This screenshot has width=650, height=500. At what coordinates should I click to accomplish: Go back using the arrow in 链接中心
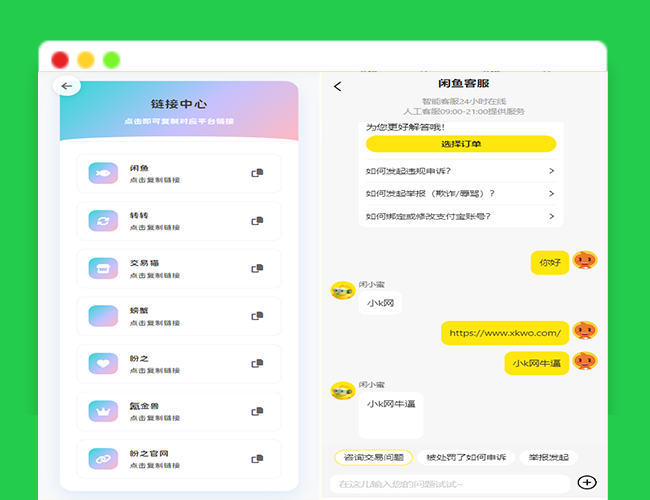(x=67, y=86)
